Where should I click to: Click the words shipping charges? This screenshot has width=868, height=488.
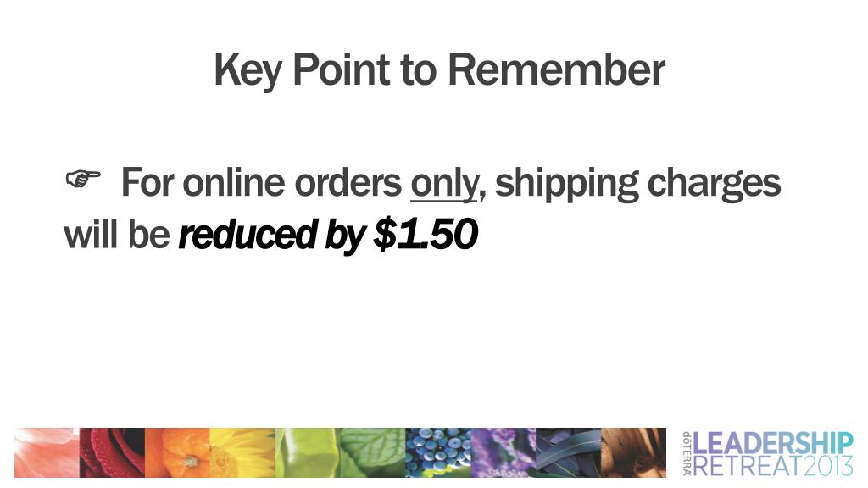[x=637, y=184]
